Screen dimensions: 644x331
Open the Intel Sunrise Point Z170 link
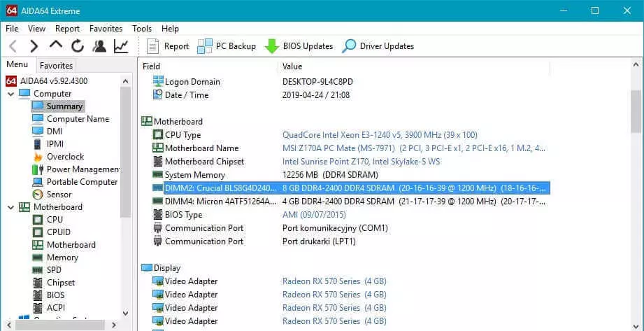(x=361, y=162)
